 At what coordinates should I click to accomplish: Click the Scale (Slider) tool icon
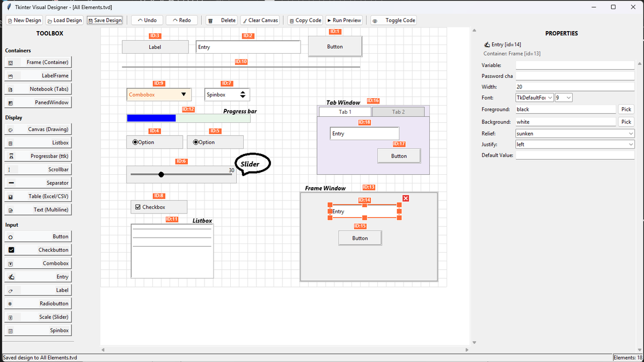click(x=10, y=317)
